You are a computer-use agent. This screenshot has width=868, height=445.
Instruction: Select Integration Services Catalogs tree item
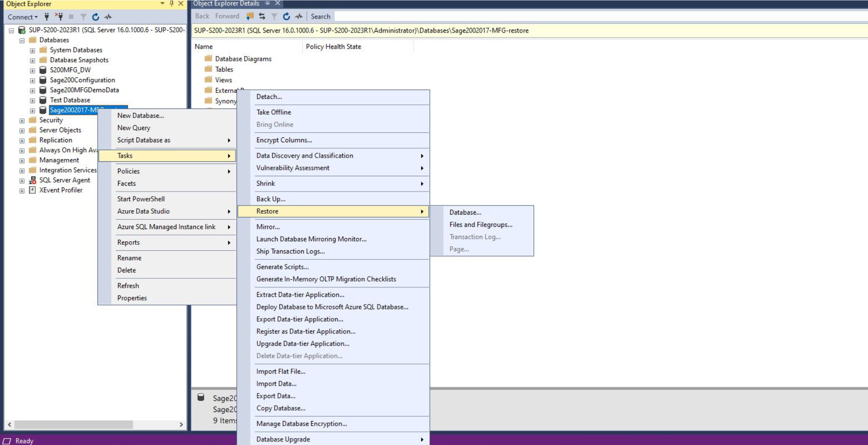click(68, 170)
